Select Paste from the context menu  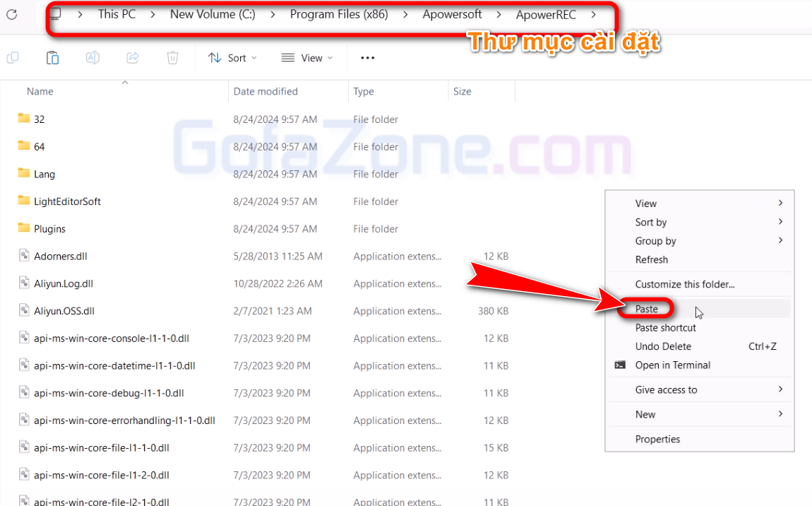tap(646, 309)
